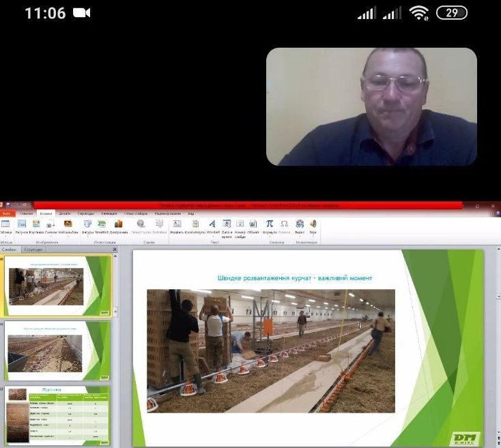Open the Дизайн (Design) ribbon tab
This screenshot has height=448, width=501.
coord(65,213)
